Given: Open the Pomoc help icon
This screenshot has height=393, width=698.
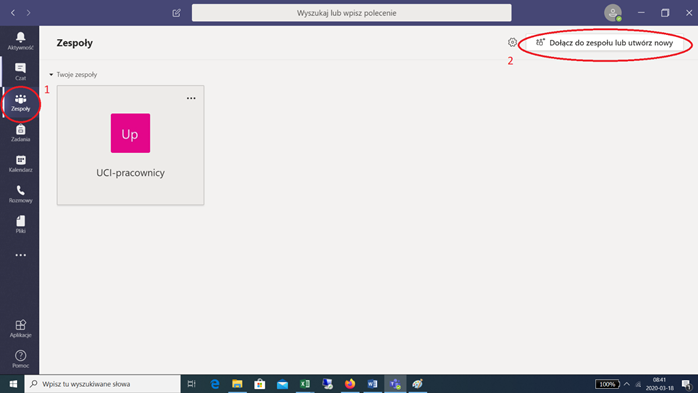Looking at the screenshot, I should [20, 359].
